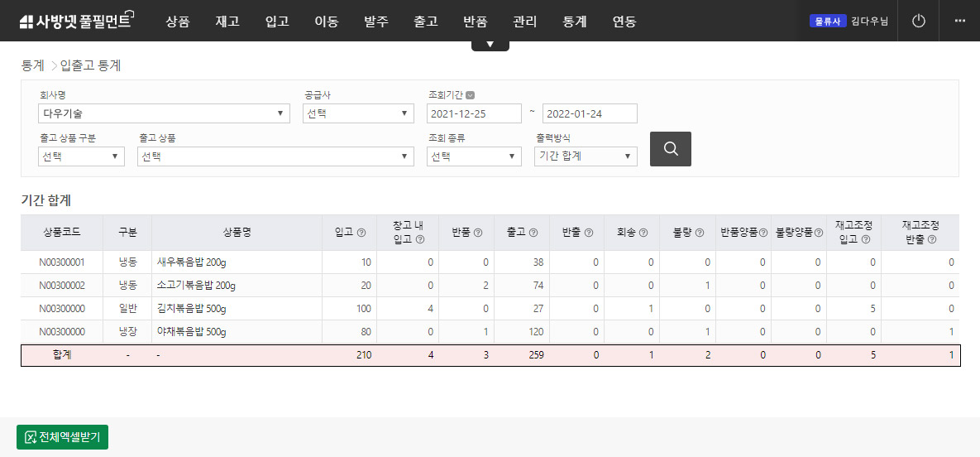Viewport: 980px width, 457px height.
Task: Click help icon next to 출고 column
Action: click(x=533, y=233)
